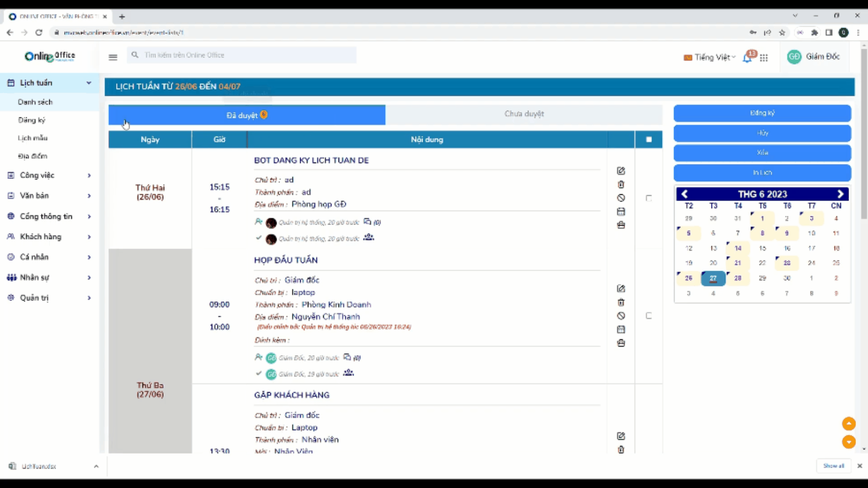This screenshot has width=868, height=488.
Task: Click the In Lịch button
Action: click(762, 173)
